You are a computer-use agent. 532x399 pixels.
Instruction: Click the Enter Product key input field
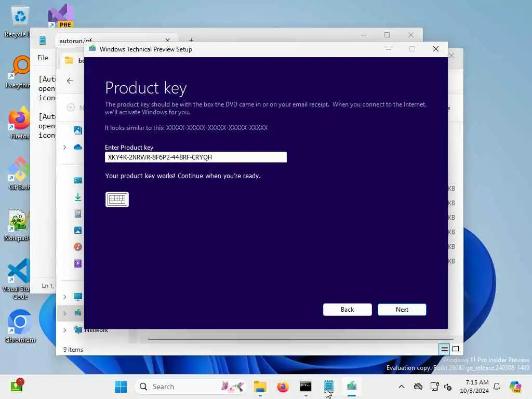196,157
